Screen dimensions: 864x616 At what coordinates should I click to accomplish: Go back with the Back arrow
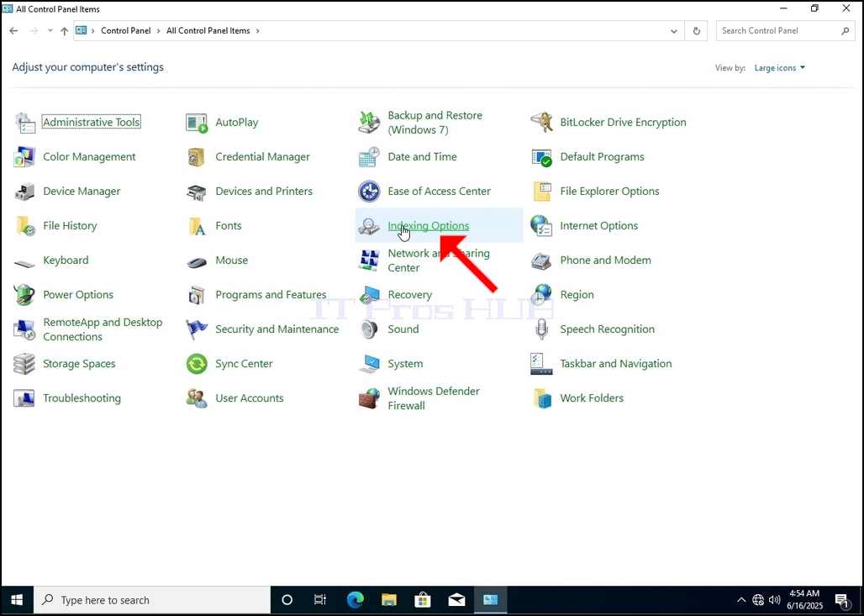(13, 31)
